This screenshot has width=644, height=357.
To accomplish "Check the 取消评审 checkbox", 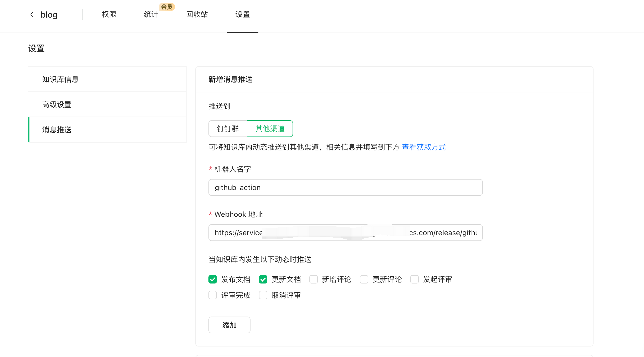I will [x=263, y=295].
